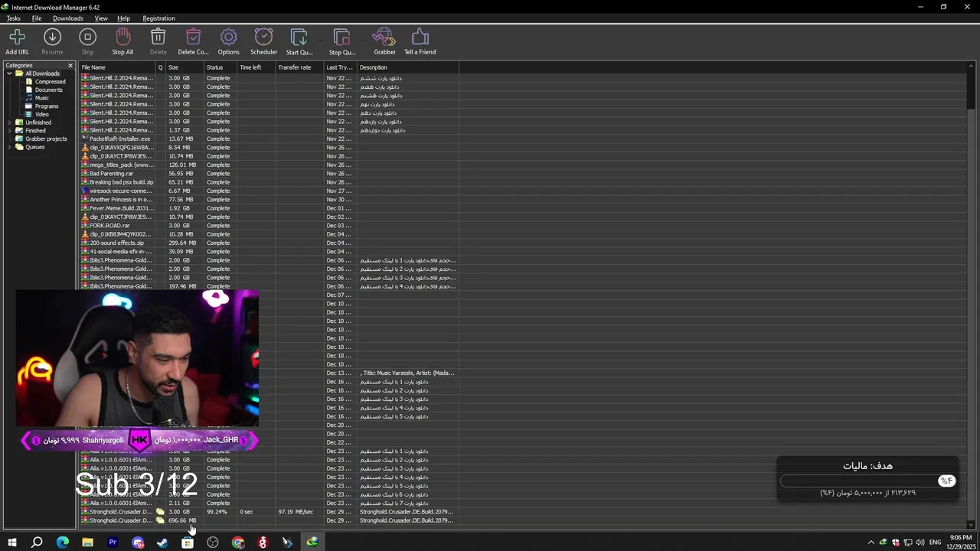Viewport: 980px width, 551px height.
Task: Click the Q column header
Action: click(161, 67)
